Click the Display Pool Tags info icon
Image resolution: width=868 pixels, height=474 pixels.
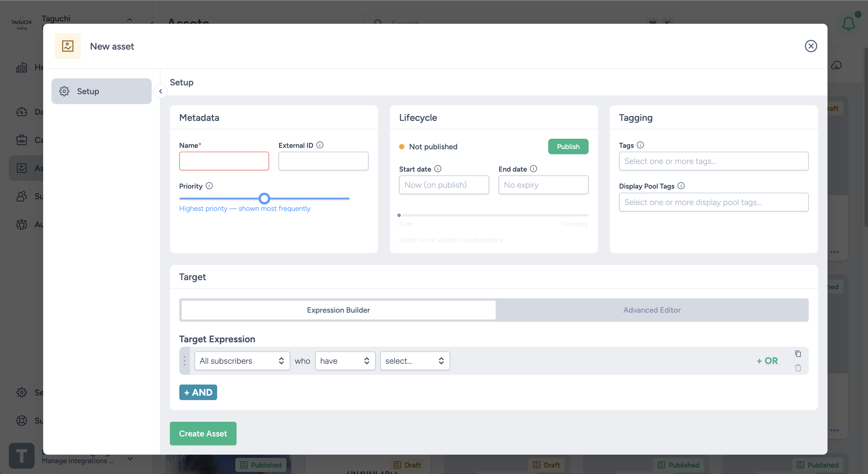pos(681,186)
